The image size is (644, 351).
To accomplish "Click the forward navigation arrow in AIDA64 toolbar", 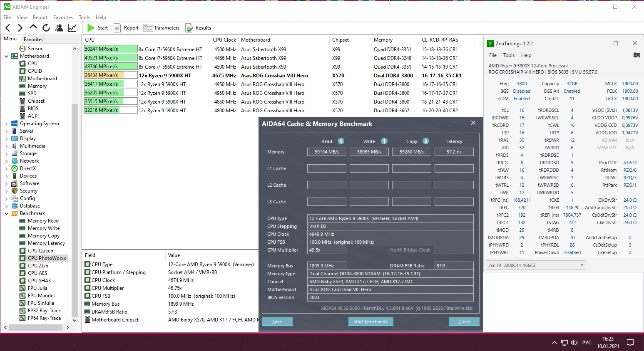I will (20, 28).
